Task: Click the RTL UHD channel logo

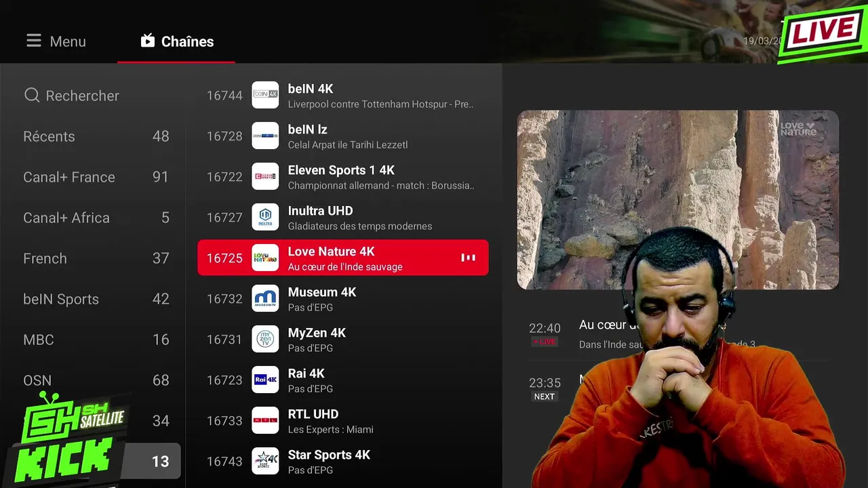Action: pyautogui.click(x=265, y=420)
